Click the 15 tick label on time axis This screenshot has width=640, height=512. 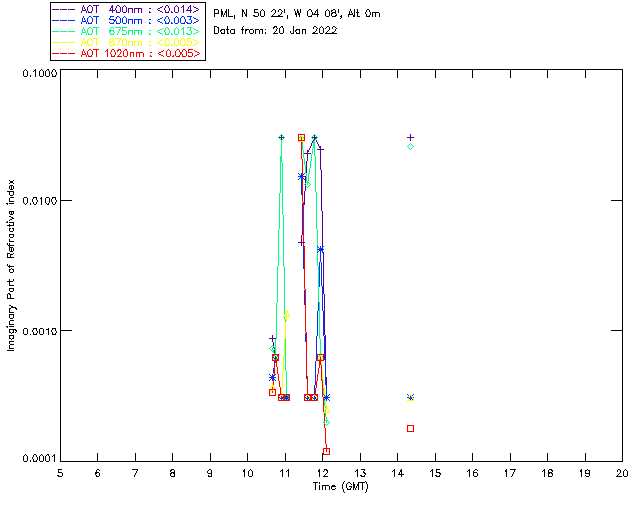tap(434, 472)
